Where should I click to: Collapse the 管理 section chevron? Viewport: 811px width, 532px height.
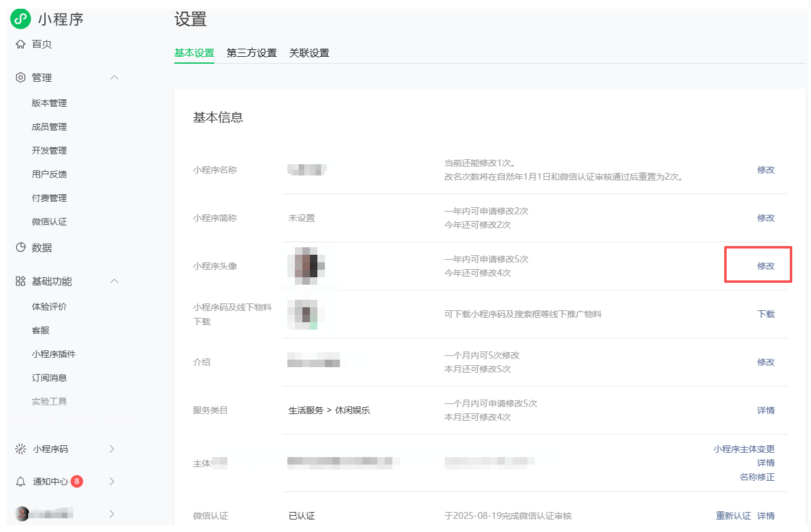(114, 77)
